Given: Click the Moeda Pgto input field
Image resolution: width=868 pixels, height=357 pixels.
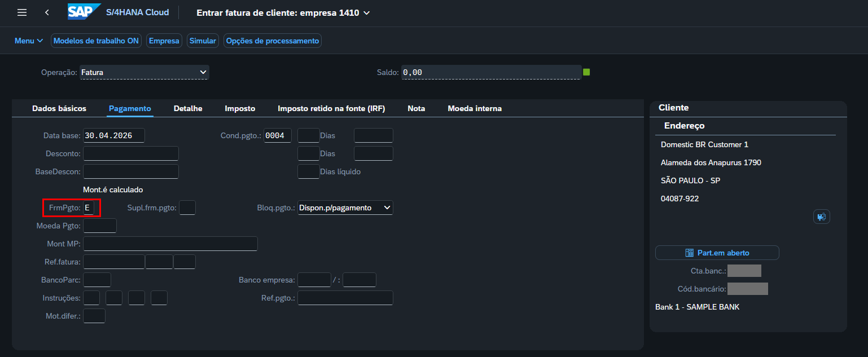Looking at the screenshot, I should click(x=100, y=226).
